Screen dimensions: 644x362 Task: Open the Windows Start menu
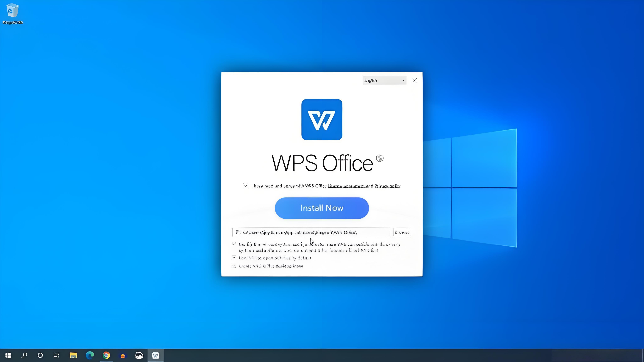[x=8, y=355]
